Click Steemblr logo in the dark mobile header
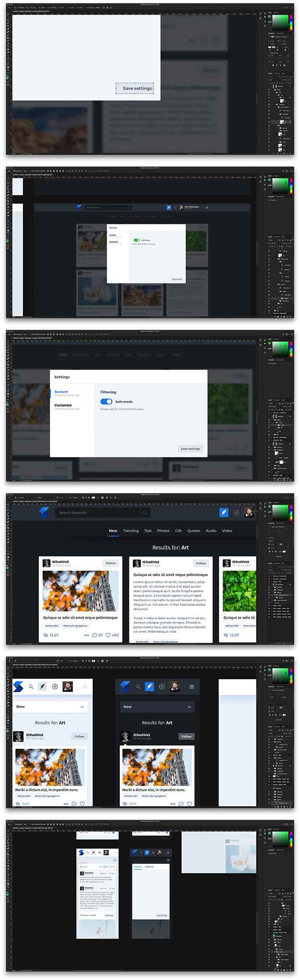 (125, 687)
